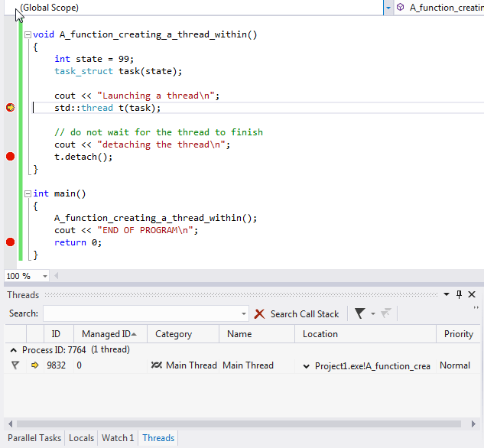
Task: Collapse the A_function_creating_a_thread_within function outline
Action: pyautogui.click(x=28, y=34)
